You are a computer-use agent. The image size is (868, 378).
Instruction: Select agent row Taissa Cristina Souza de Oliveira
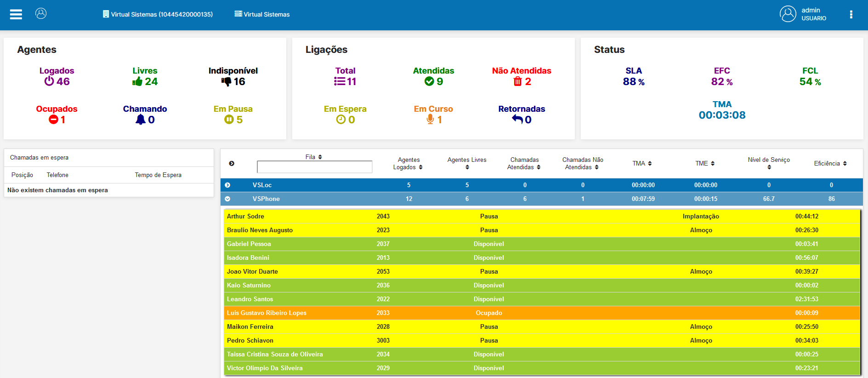(x=542, y=354)
